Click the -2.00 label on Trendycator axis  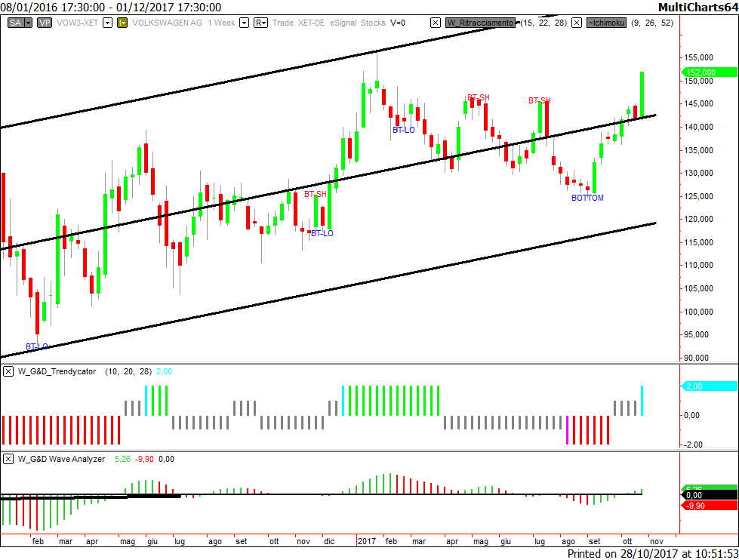[x=692, y=445]
